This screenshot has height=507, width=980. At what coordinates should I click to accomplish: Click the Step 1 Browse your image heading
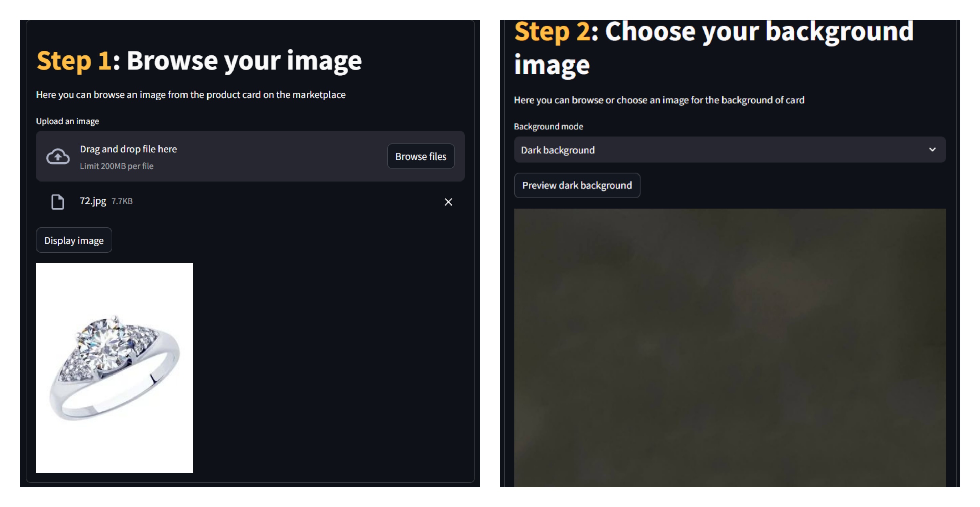coord(199,61)
